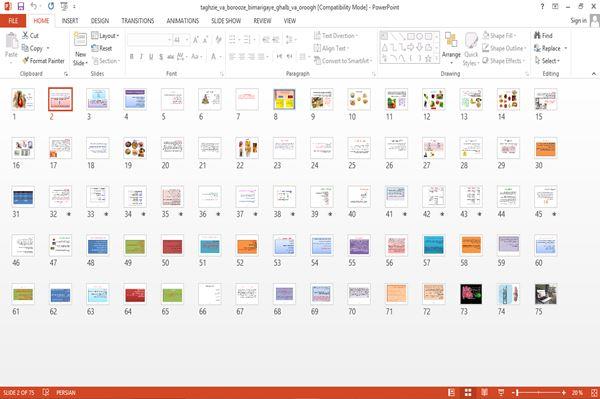Open the TRANSITIONS ribbon tab

tap(138, 21)
